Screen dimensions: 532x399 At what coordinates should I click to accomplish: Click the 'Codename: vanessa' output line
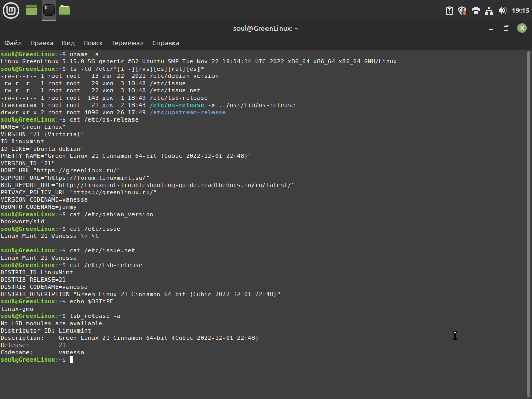click(42, 353)
